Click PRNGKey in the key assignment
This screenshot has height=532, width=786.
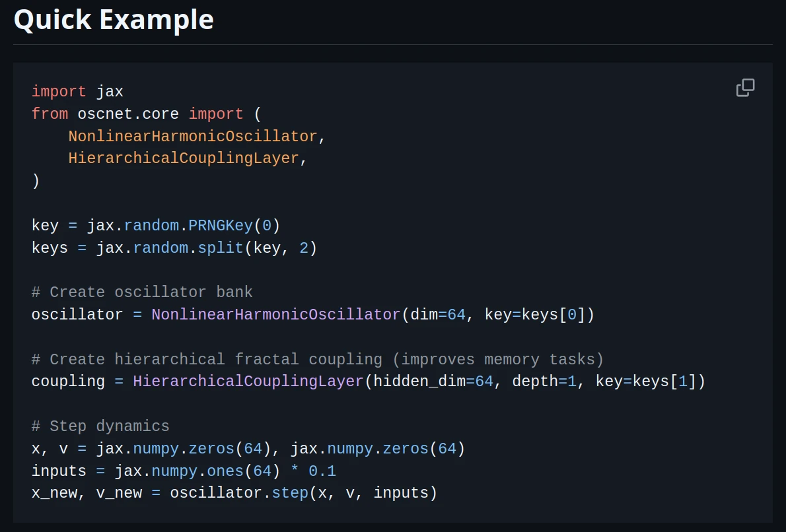click(x=221, y=226)
